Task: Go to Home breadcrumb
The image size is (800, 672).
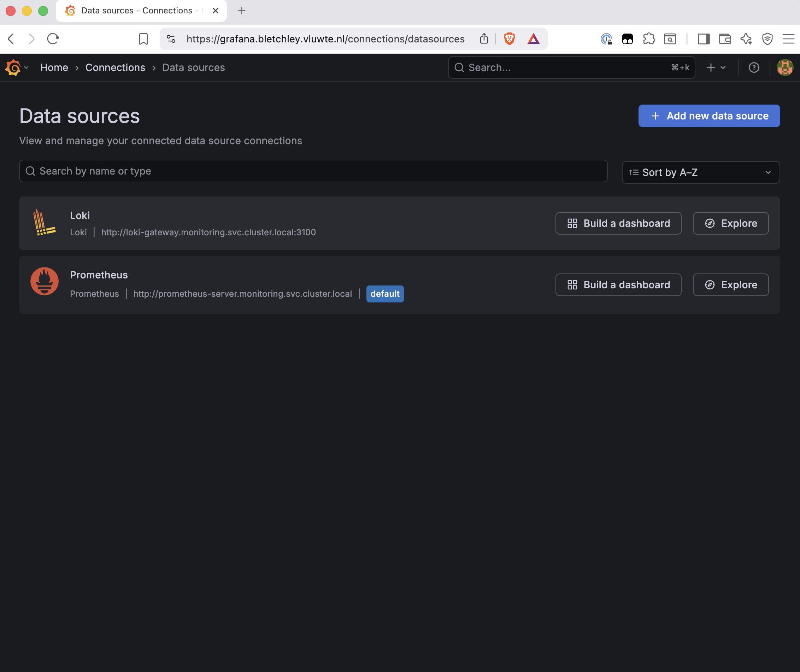Action: tap(54, 67)
